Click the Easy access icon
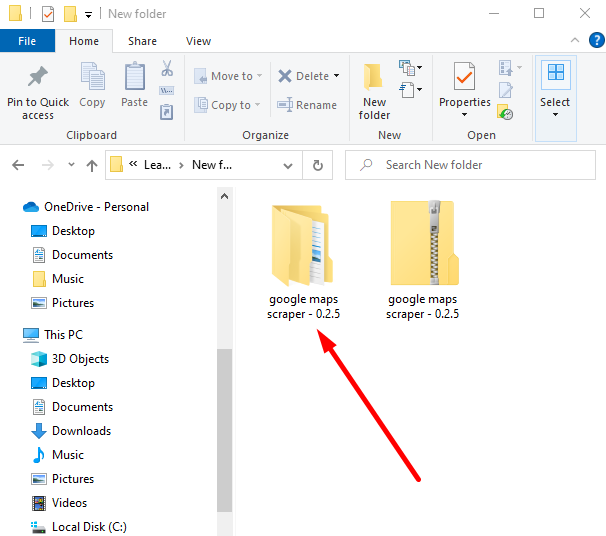Viewport: 606px width, 536px height. [407, 90]
